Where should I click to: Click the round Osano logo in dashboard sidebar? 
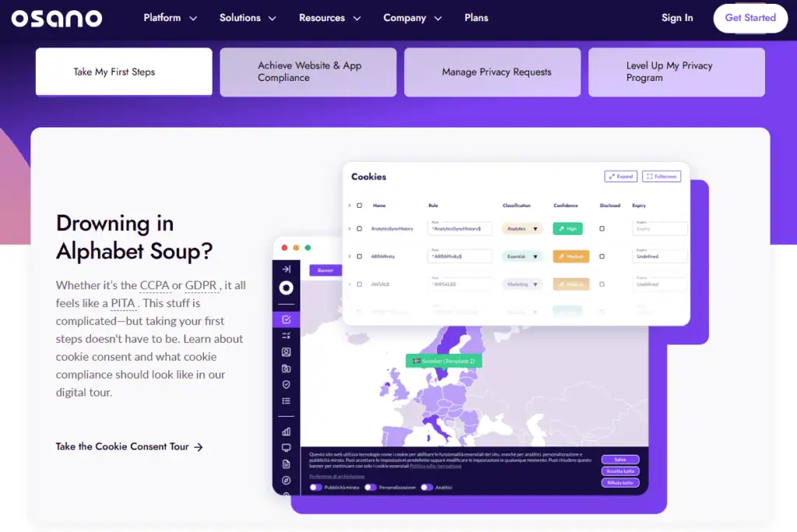pos(286,288)
